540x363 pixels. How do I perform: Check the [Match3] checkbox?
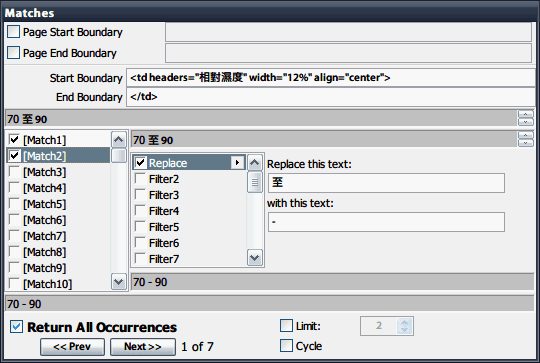14,172
